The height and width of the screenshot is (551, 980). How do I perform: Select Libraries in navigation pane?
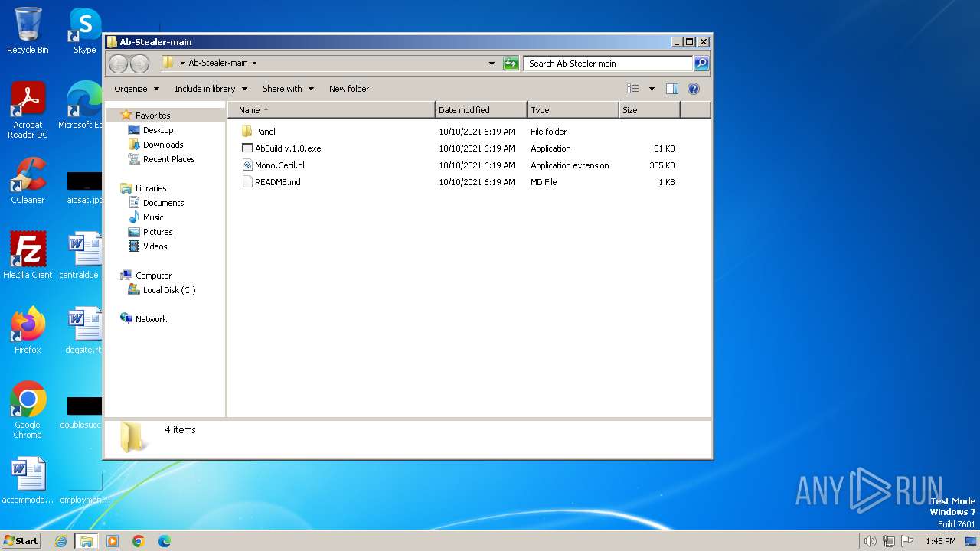[x=151, y=188]
